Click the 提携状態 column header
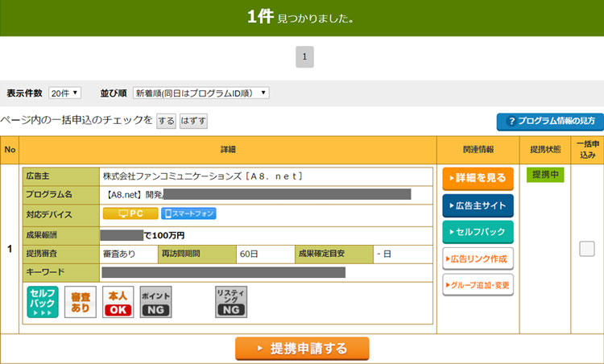This screenshot has height=364, width=604. (x=545, y=150)
